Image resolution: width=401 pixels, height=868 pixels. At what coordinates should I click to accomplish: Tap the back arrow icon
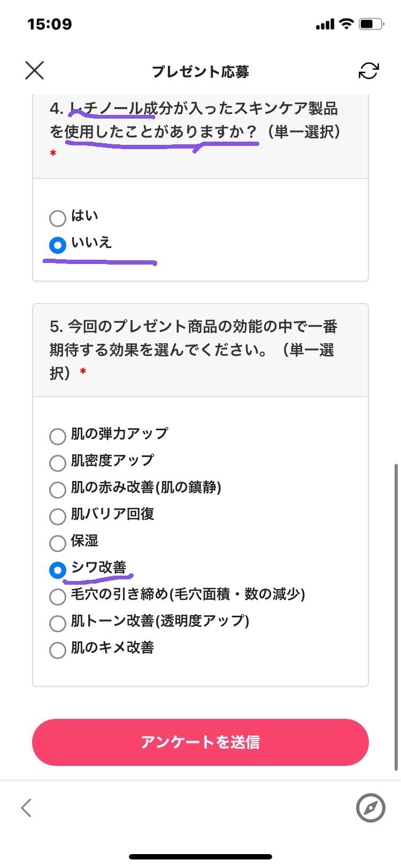(x=26, y=808)
